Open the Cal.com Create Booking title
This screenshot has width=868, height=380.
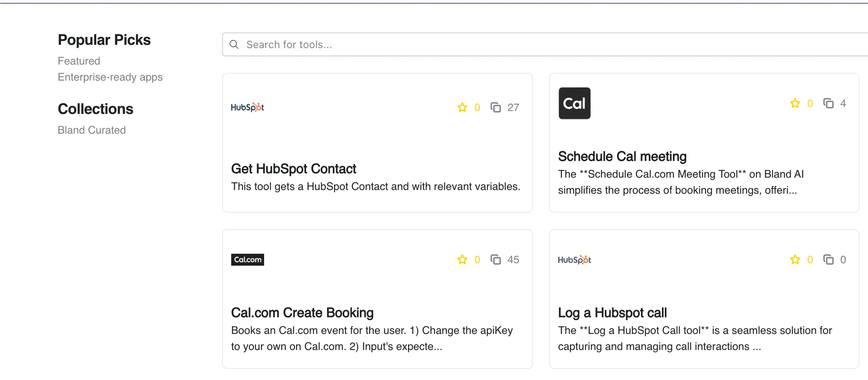pos(302,313)
